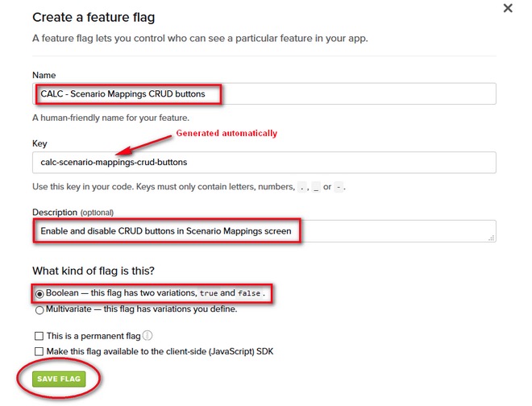Enable the client-side JavaScript SDK checkbox
532x406 pixels.
pos(39,351)
